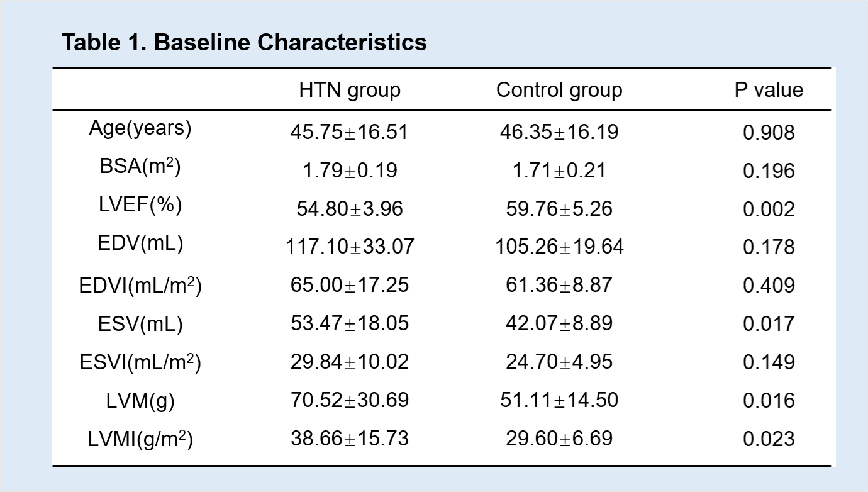Image resolution: width=868 pixels, height=492 pixels.
Task: Click the LVEF P value 0.002
Action: tap(769, 210)
